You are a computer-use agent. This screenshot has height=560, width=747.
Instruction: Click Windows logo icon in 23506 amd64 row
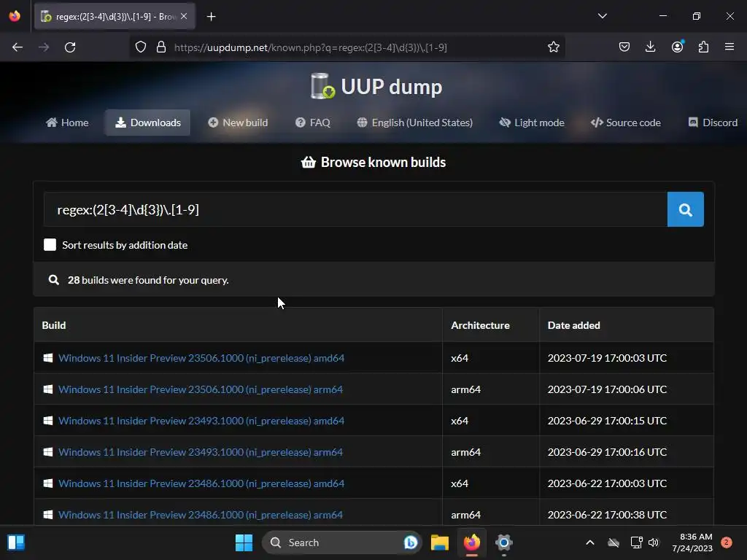pyautogui.click(x=48, y=358)
